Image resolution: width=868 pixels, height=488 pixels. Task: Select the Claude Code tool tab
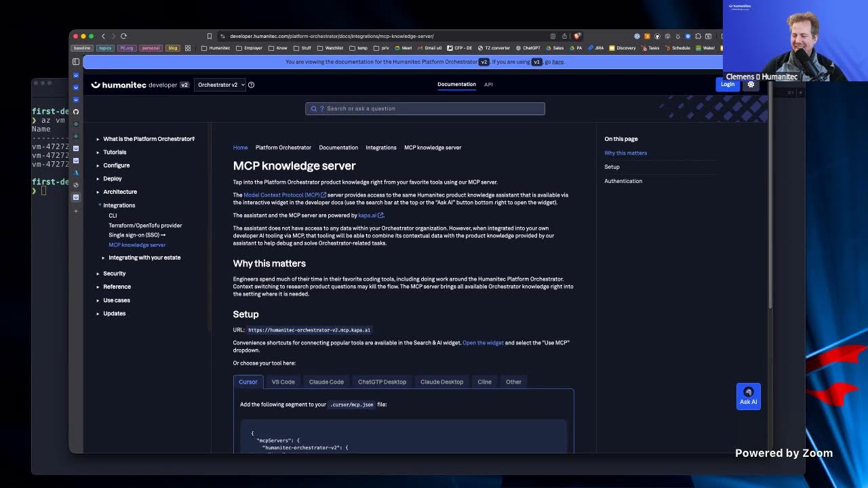coord(326,382)
